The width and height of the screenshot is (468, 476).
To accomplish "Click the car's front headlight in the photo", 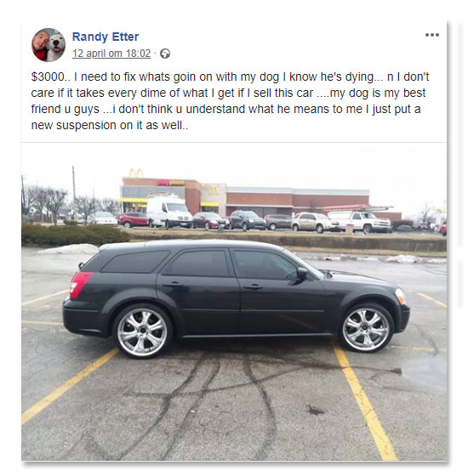I will [400, 296].
